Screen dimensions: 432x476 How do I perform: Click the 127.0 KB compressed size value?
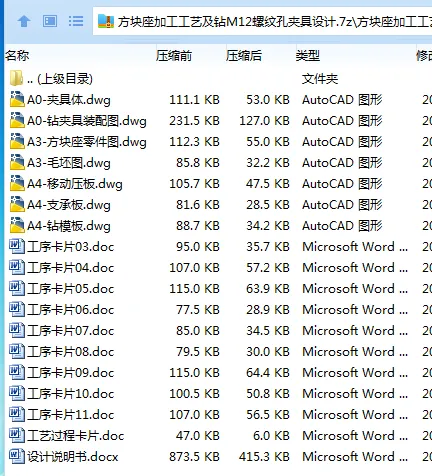264,121
